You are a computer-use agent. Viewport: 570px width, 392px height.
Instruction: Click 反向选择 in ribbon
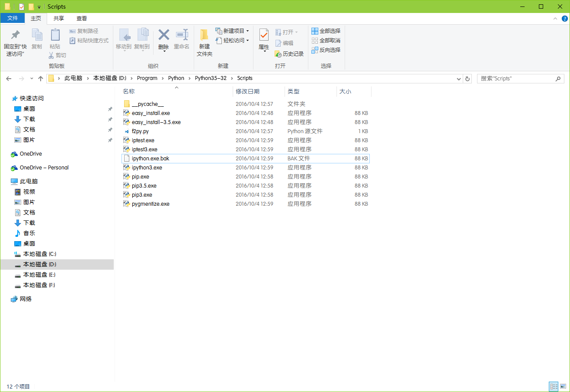click(326, 50)
